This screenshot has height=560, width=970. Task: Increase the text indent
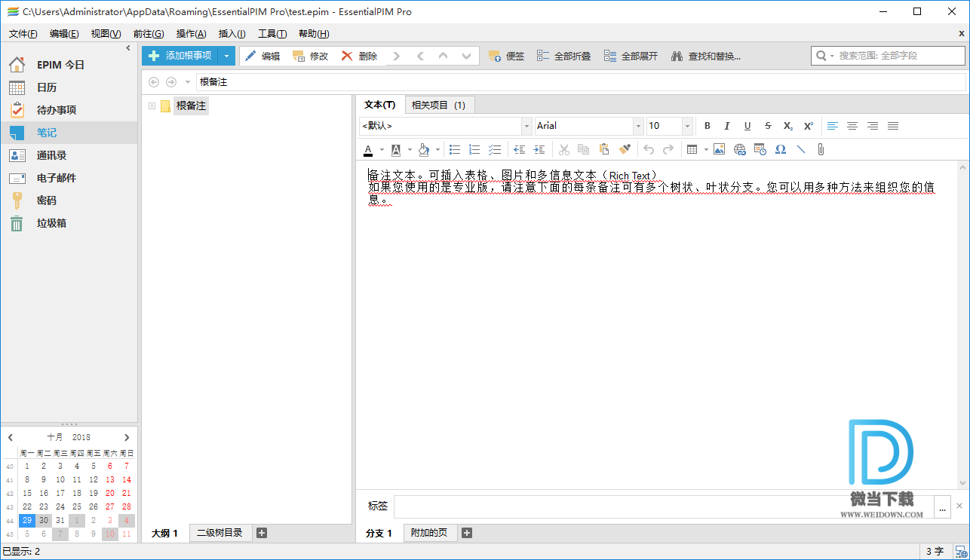539,149
